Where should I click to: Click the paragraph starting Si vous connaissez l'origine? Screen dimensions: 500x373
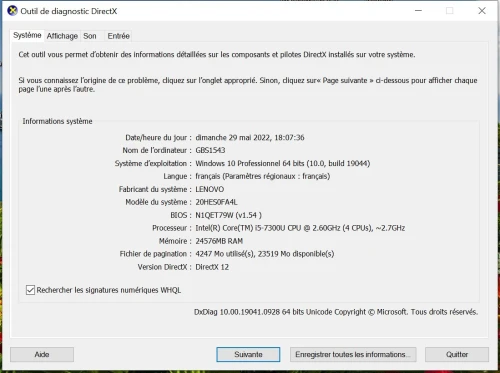tap(248, 85)
